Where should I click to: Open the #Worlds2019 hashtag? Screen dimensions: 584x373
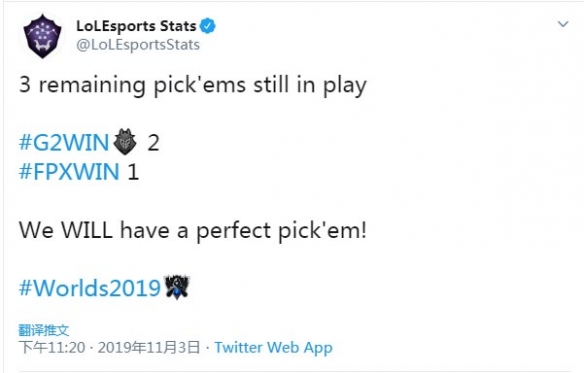click(90, 288)
